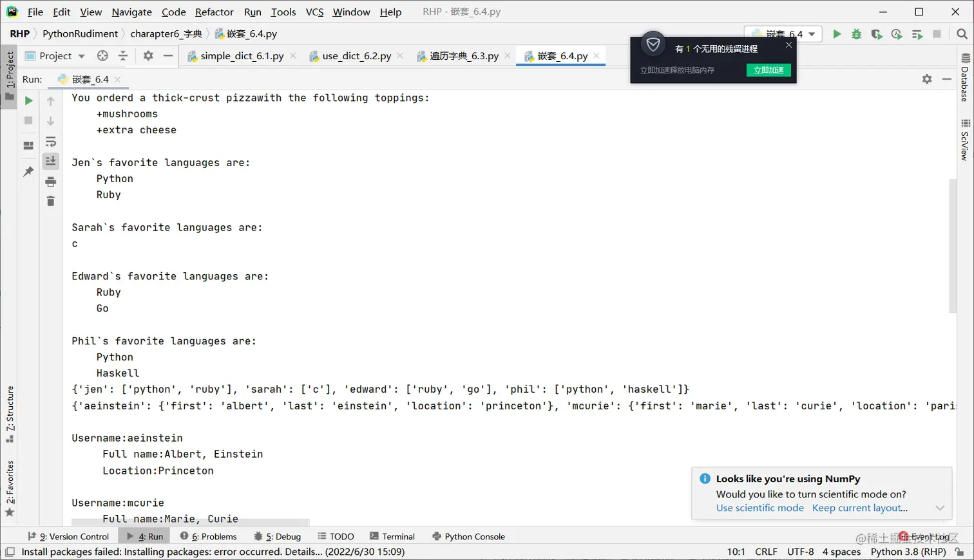Screen dimensions: 974x560
Task: Open indent settings 4 spaces
Action: [841, 552]
